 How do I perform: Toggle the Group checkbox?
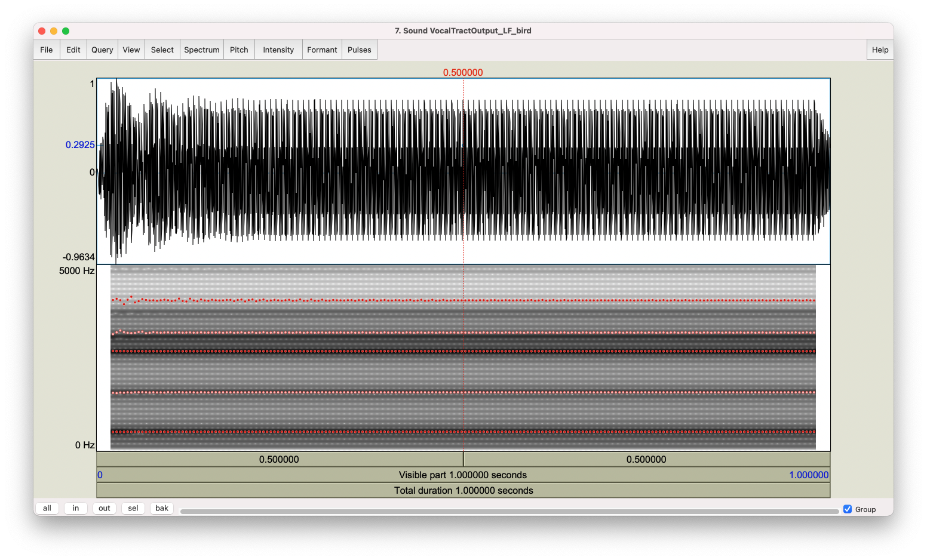[x=848, y=509]
